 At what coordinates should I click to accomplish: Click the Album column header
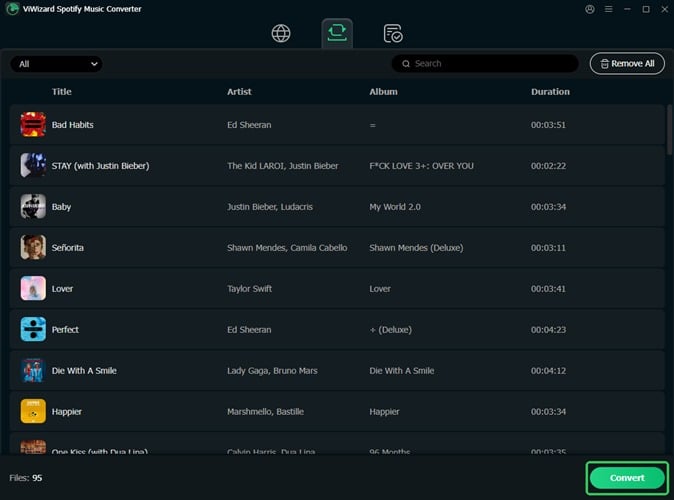tap(383, 92)
